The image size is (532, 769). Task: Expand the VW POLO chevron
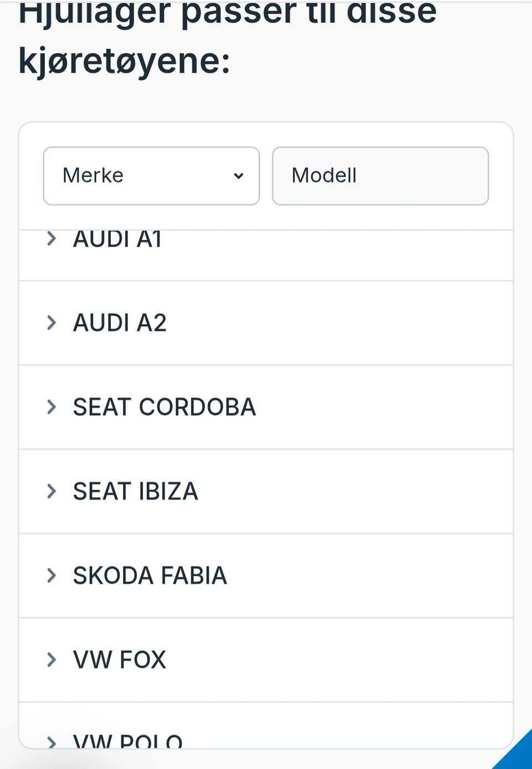52,741
